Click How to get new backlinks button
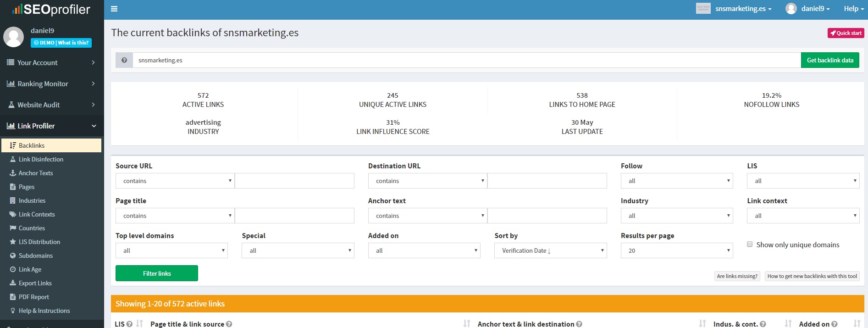The height and width of the screenshot is (328, 868). [x=812, y=276]
